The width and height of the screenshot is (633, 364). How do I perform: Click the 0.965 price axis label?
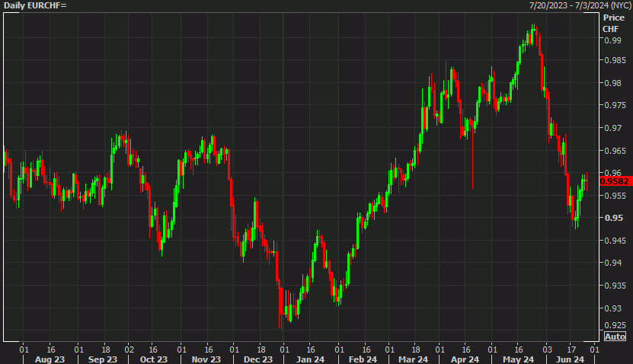coord(615,151)
